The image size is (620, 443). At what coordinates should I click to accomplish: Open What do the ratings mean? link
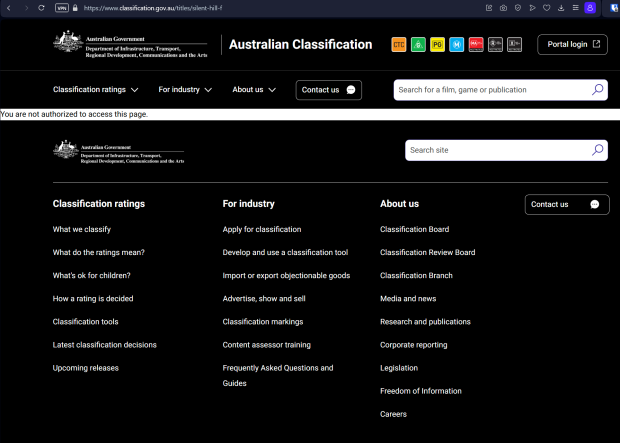click(99, 252)
